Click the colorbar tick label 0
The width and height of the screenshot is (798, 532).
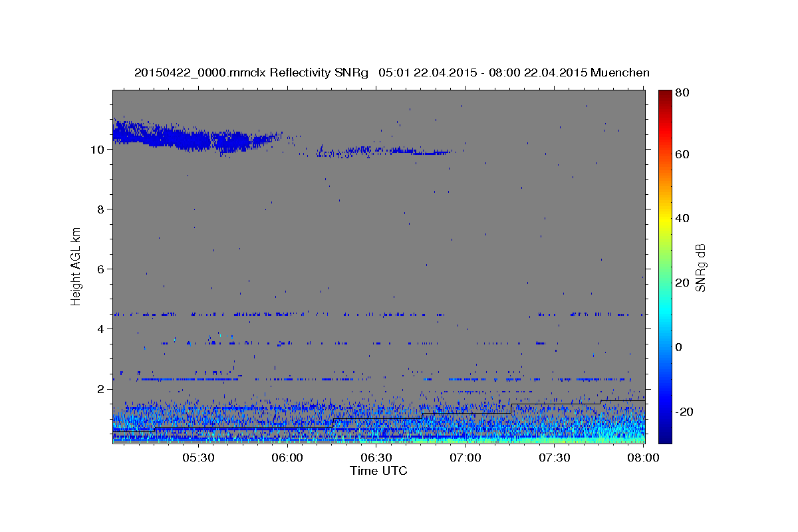click(x=678, y=347)
